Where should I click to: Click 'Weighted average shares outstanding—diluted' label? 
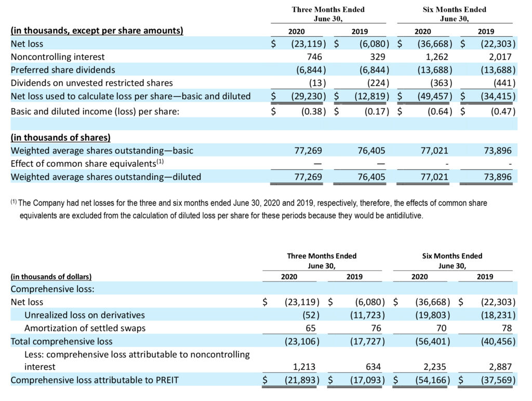[106, 177]
